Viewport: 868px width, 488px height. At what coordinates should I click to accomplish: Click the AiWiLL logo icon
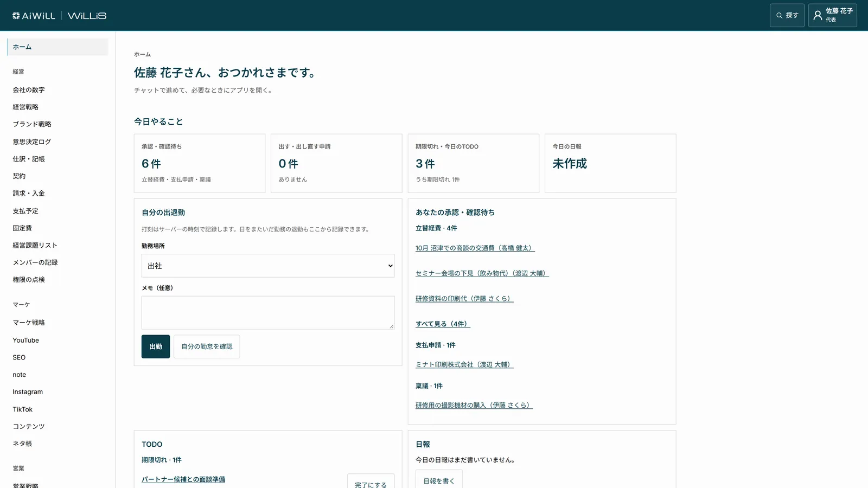tap(16, 16)
